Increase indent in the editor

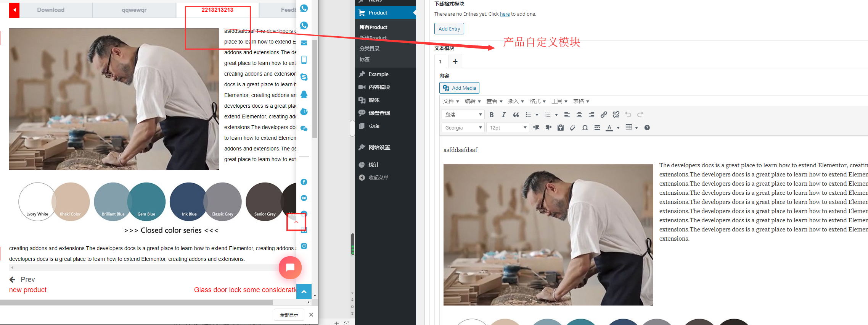click(x=548, y=128)
